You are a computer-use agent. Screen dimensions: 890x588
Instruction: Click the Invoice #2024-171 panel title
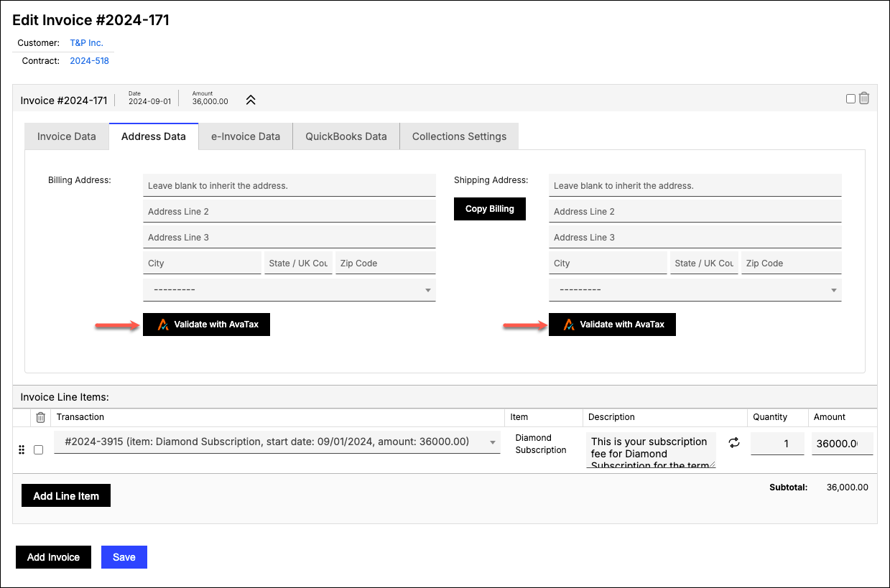pyautogui.click(x=64, y=101)
